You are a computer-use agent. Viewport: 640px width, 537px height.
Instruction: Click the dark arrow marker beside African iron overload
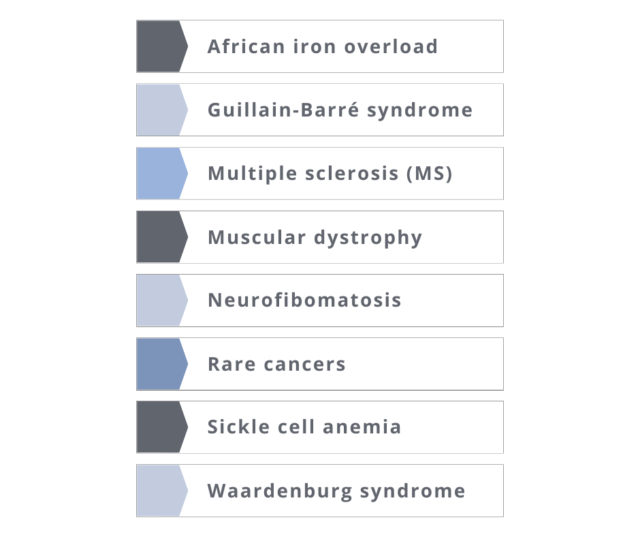click(x=161, y=47)
